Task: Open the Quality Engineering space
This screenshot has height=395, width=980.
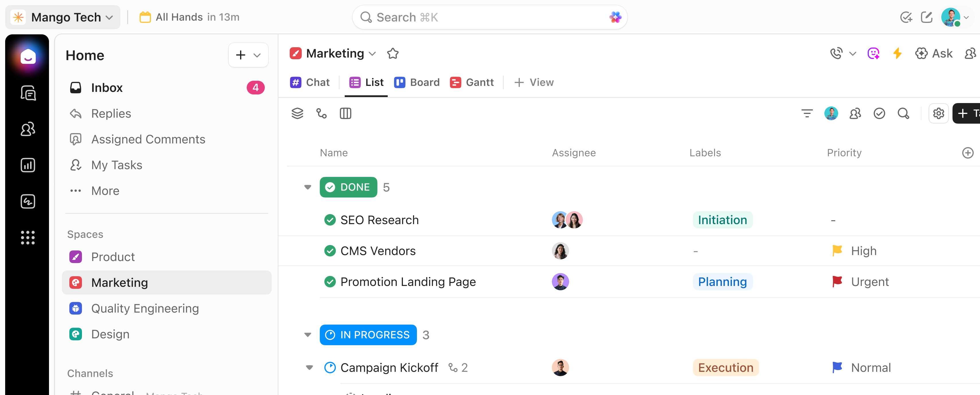Action: point(145,308)
